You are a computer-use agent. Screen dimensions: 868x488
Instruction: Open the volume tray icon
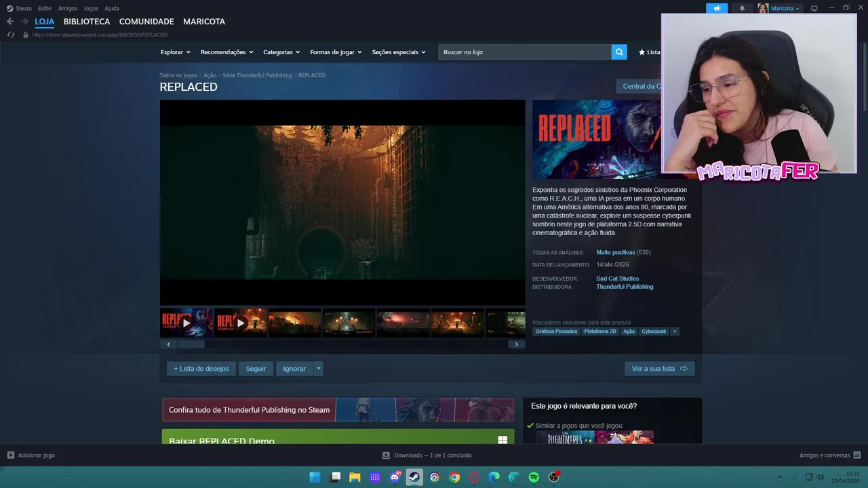[x=820, y=477]
